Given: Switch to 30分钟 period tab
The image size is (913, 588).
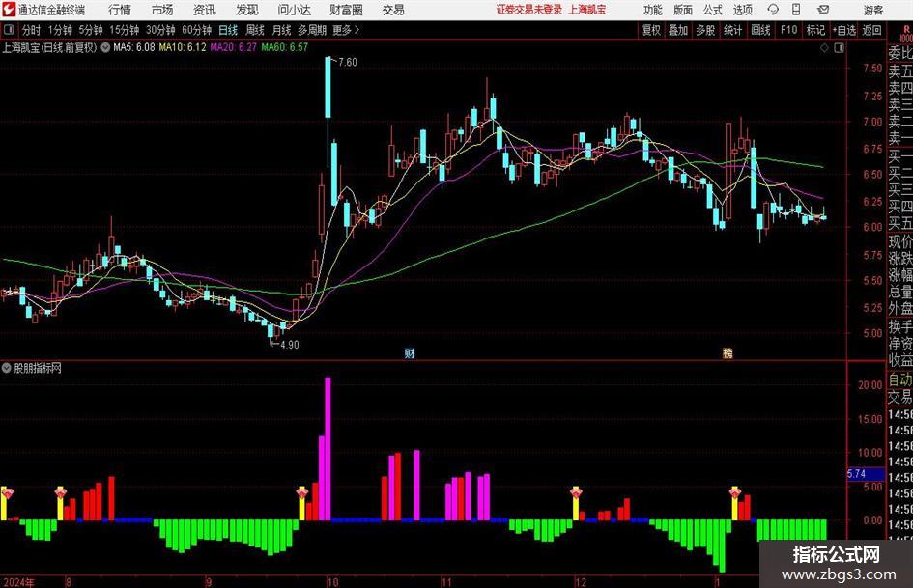Looking at the screenshot, I should pos(160,30).
